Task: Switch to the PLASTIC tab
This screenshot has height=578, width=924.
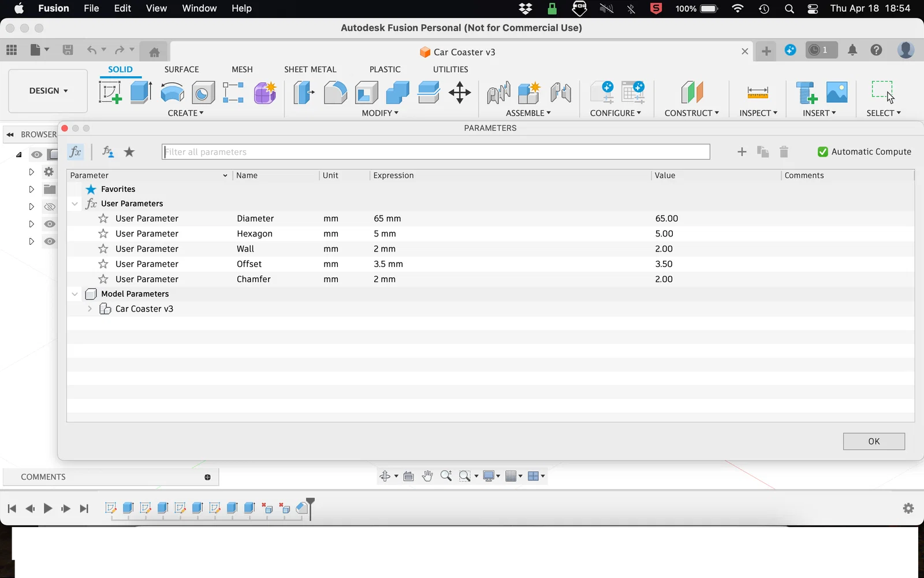Action: coord(385,69)
